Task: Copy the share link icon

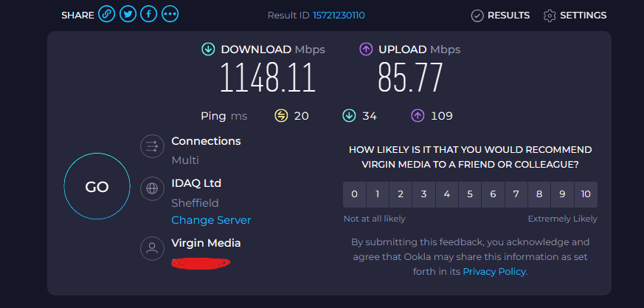Action: coord(106,15)
